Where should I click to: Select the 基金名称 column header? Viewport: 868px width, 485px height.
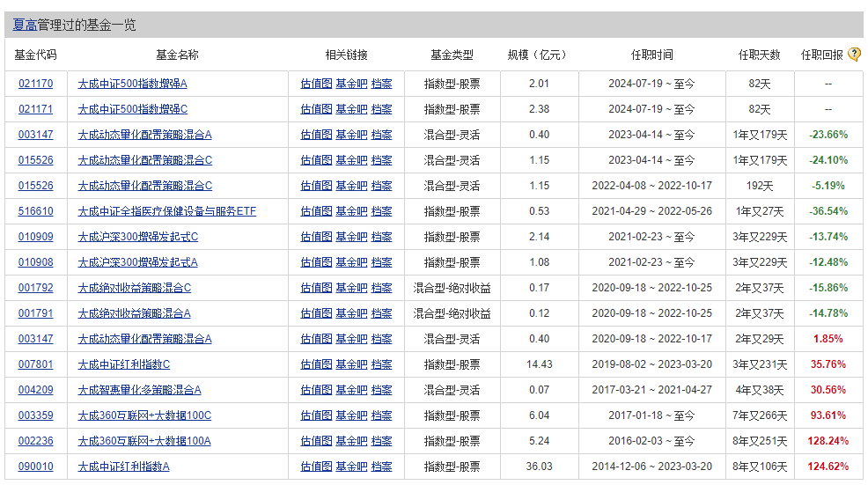177,55
